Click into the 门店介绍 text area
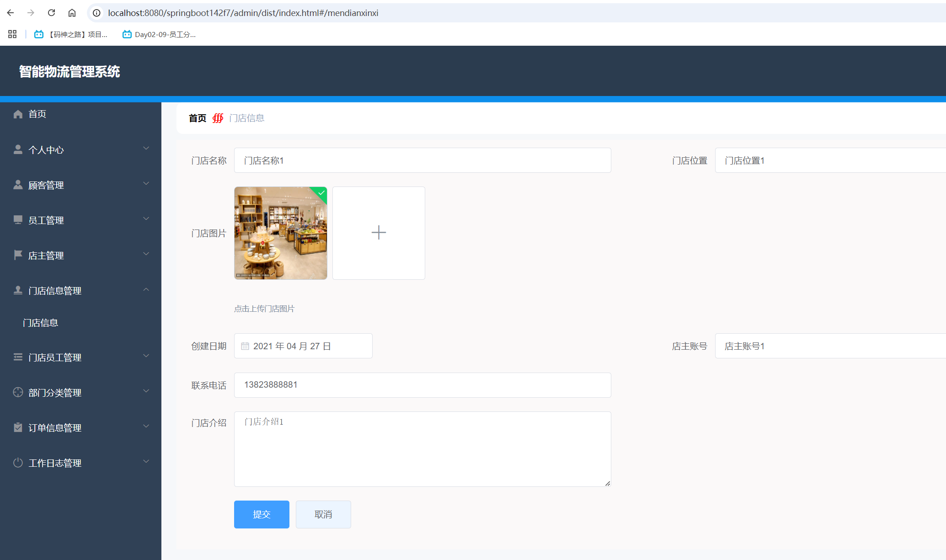 click(422, 449)
